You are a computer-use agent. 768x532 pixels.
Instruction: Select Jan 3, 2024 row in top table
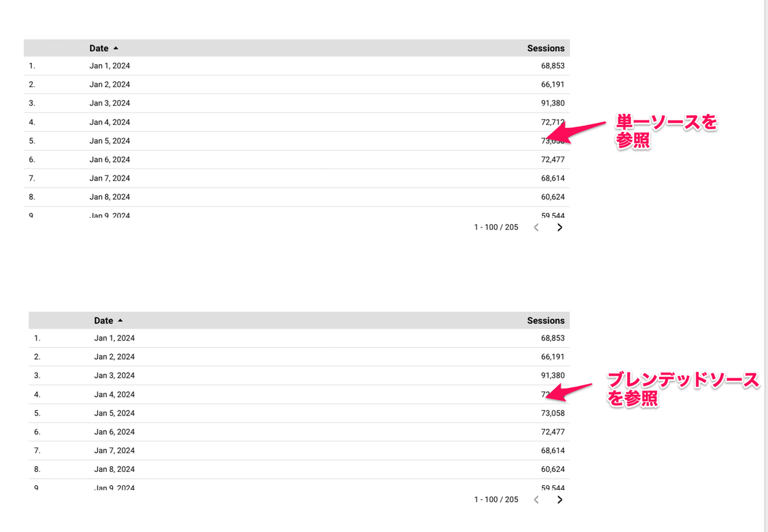(297, 103)
